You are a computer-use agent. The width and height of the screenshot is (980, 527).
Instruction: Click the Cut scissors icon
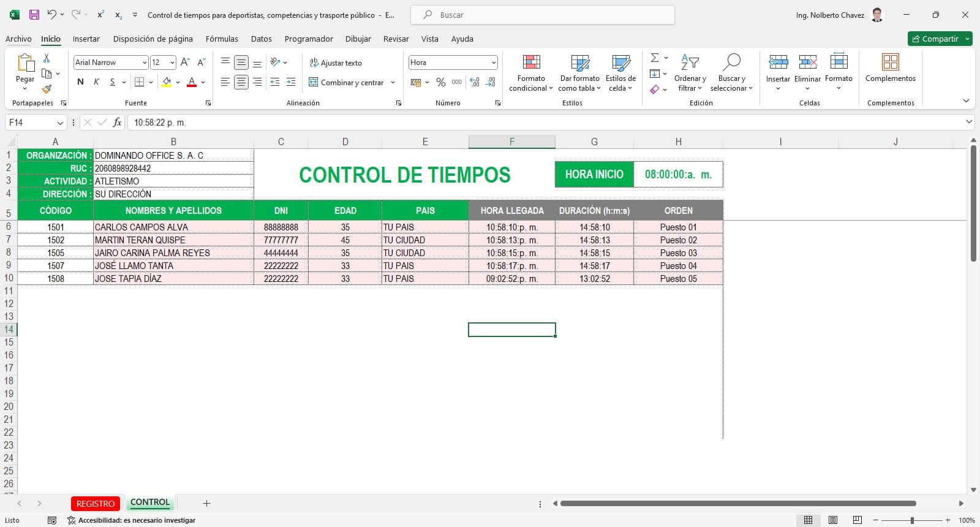click(x=47, y=58)
